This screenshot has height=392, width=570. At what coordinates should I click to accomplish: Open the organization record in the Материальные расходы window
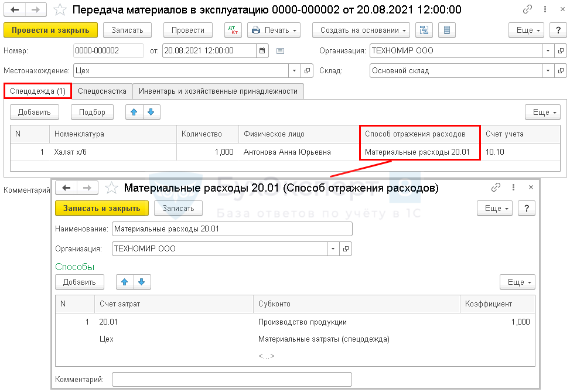346,248
